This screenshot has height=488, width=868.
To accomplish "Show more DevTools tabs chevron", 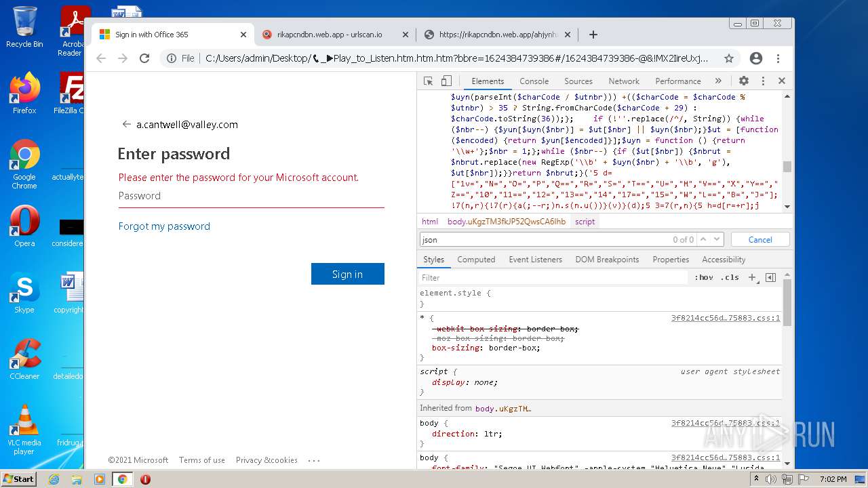I will point(718,81).
